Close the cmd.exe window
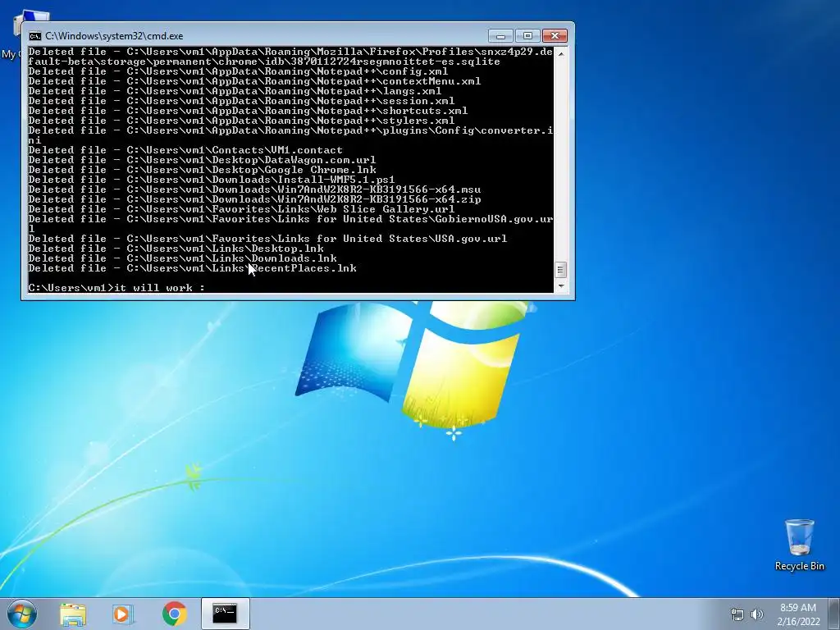Image resolution: width=840 pixels, height=630 pixels. 555,36
